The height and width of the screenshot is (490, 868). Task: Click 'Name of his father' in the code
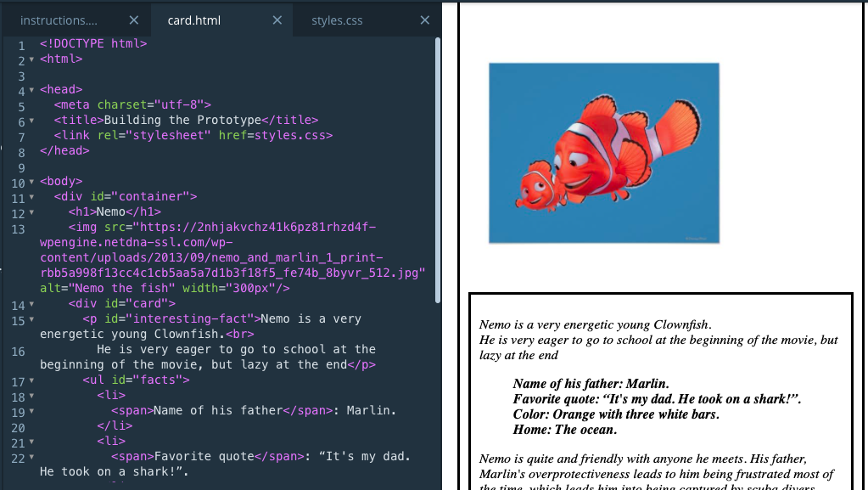pyautogui.click(x=219, y=410)
